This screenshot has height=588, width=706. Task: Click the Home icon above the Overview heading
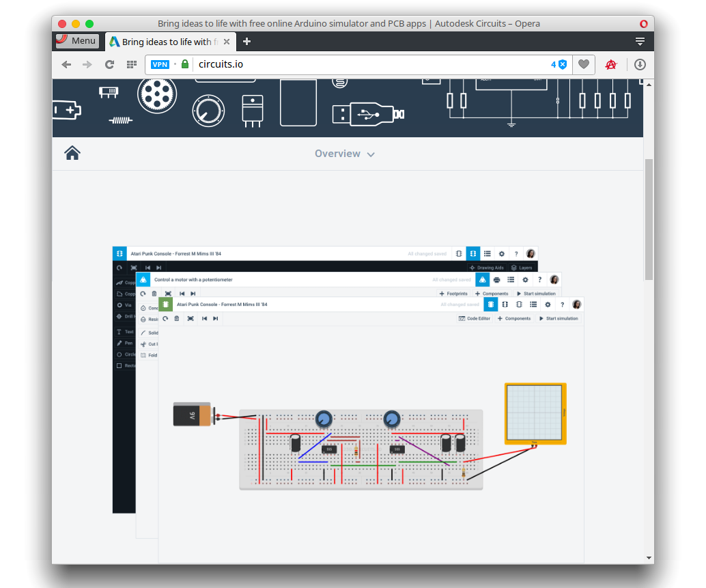tap(72, 153)
